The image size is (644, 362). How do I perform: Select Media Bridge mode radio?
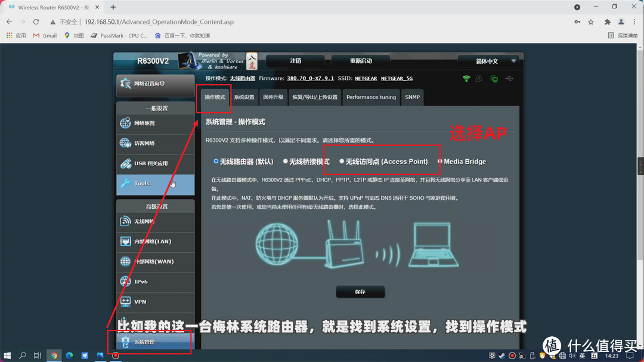[x=440, y=162]
